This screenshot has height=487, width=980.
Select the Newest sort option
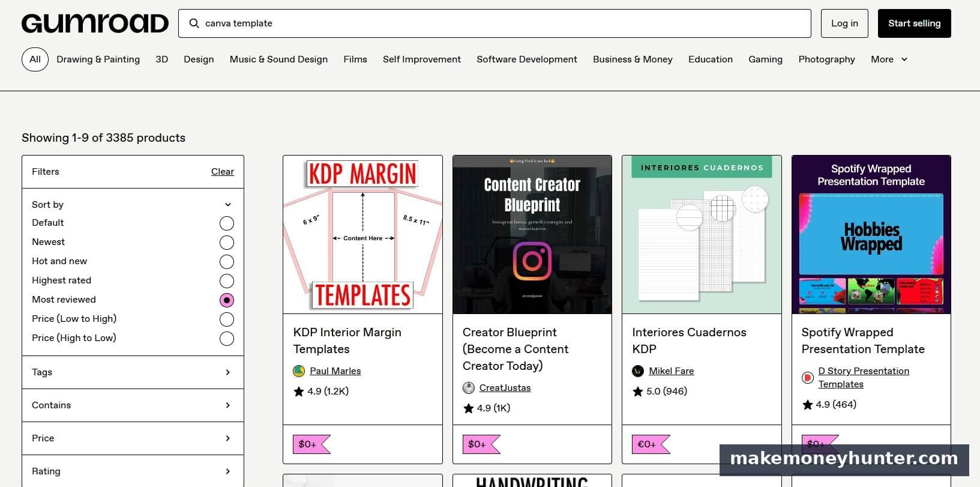click(227, 243)
